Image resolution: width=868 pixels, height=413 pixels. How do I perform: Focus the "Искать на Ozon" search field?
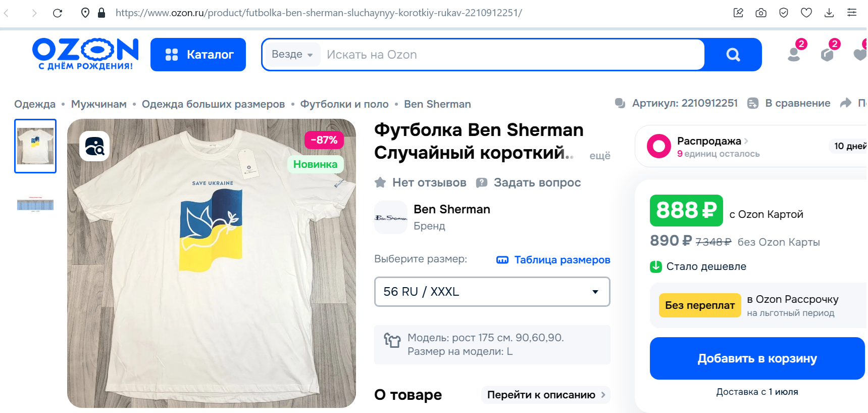510,55
